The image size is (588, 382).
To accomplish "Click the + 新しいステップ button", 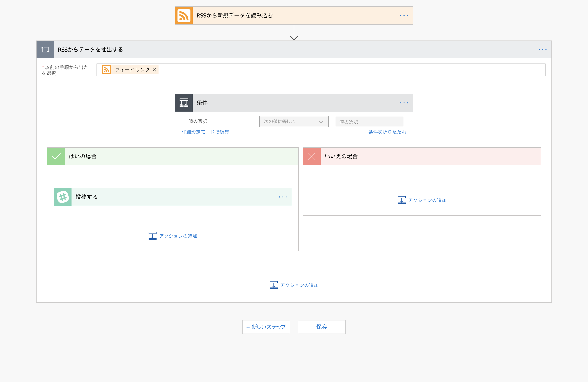I will pos(266,327).
